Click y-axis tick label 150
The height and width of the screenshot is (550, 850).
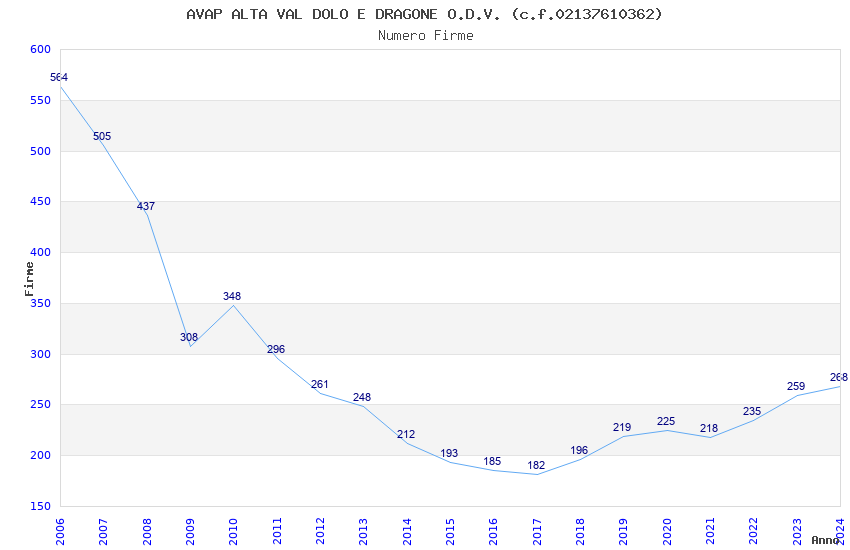click(x=41, y=506)
